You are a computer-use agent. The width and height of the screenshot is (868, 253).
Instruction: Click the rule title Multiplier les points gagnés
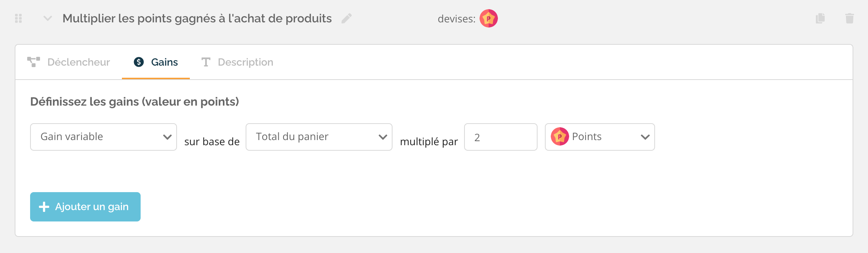[x=197, y=18]
